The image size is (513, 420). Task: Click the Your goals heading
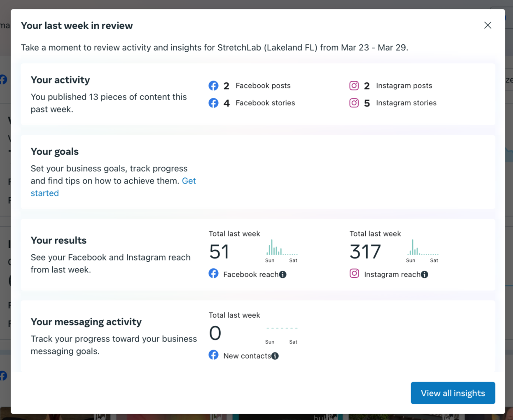54,151
